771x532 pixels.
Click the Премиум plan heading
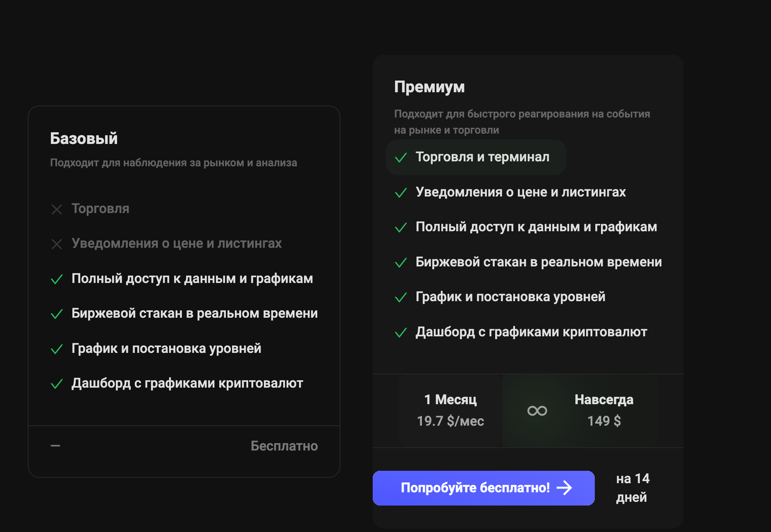point(429,87)
